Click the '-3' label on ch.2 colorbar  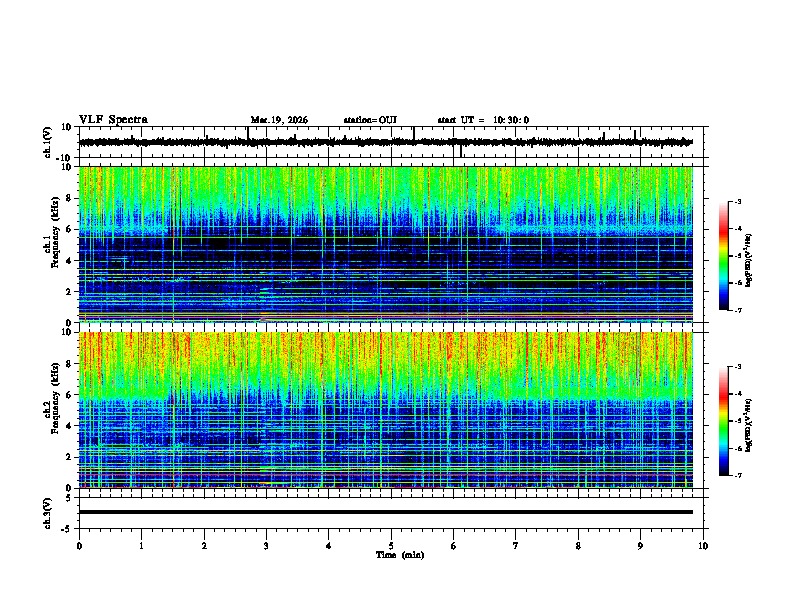[x=737, y=367]
